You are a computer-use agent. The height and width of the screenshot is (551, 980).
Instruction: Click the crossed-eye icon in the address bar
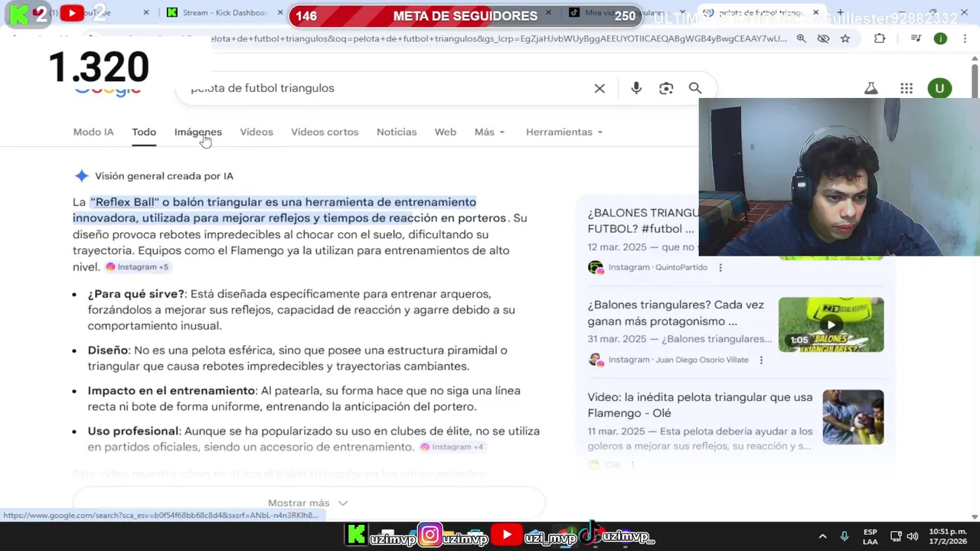click(823, 38)
